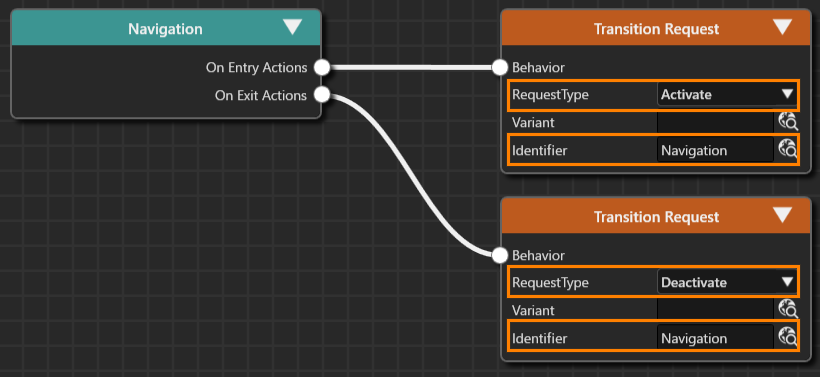
Task: Click browse icon beside Identifier in Deactivate node
Action: click(x=787, y=338)
